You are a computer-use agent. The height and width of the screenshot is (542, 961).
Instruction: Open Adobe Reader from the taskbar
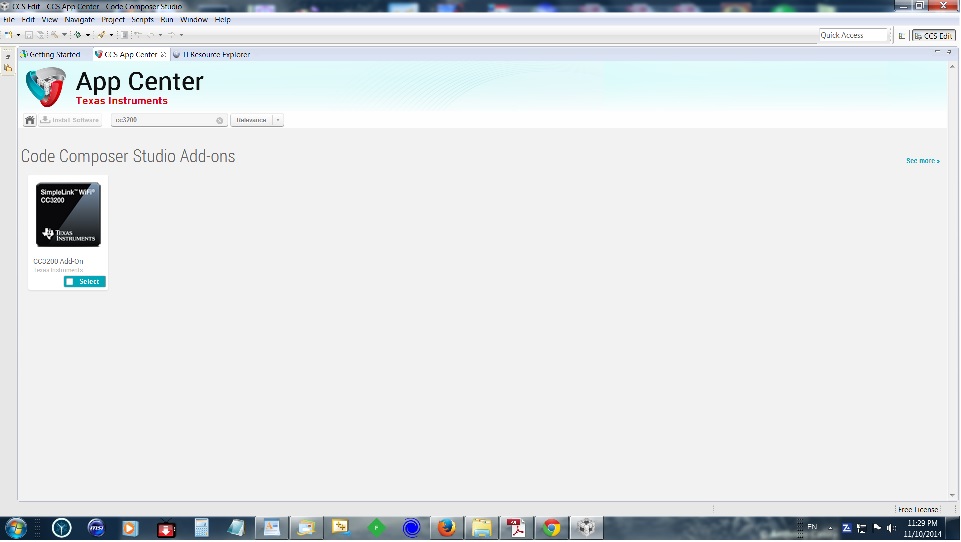coord(517,528)
